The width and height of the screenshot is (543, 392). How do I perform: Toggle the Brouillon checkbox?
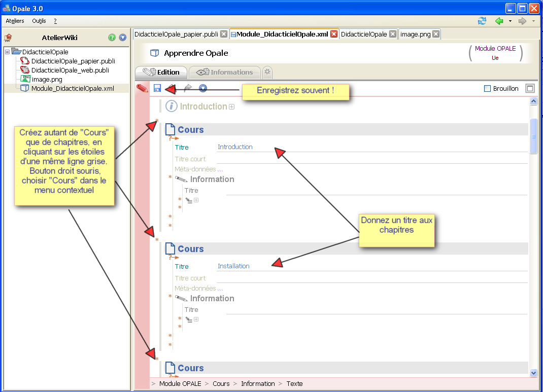487,89
